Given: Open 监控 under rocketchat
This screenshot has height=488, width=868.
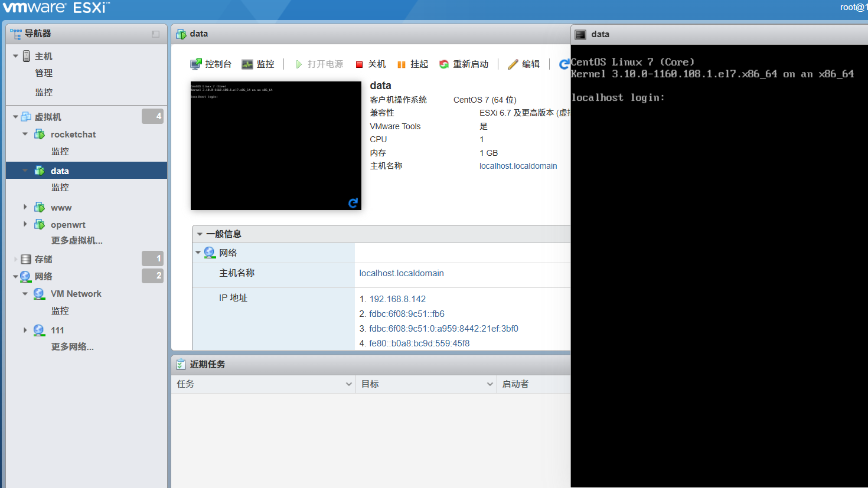Looking at the screenshot, I should (60, 152).
